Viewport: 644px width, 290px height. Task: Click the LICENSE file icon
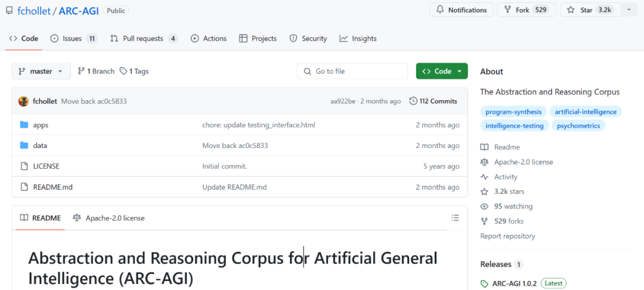[24, 166]
